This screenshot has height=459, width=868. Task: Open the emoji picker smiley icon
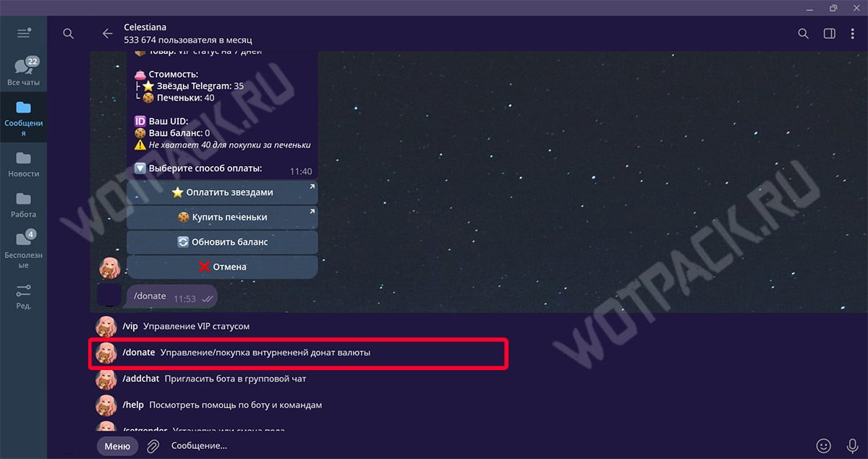tap(823, 446)
